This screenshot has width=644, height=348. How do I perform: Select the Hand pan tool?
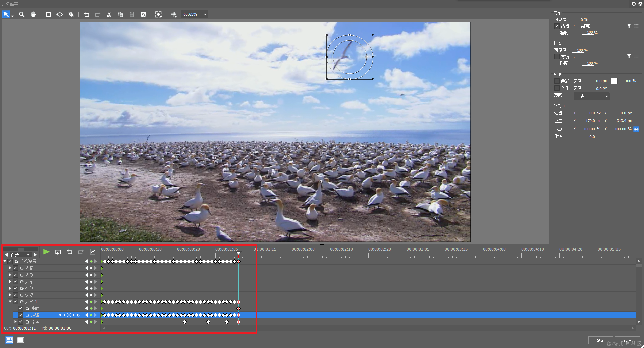(x=34, y=14)
